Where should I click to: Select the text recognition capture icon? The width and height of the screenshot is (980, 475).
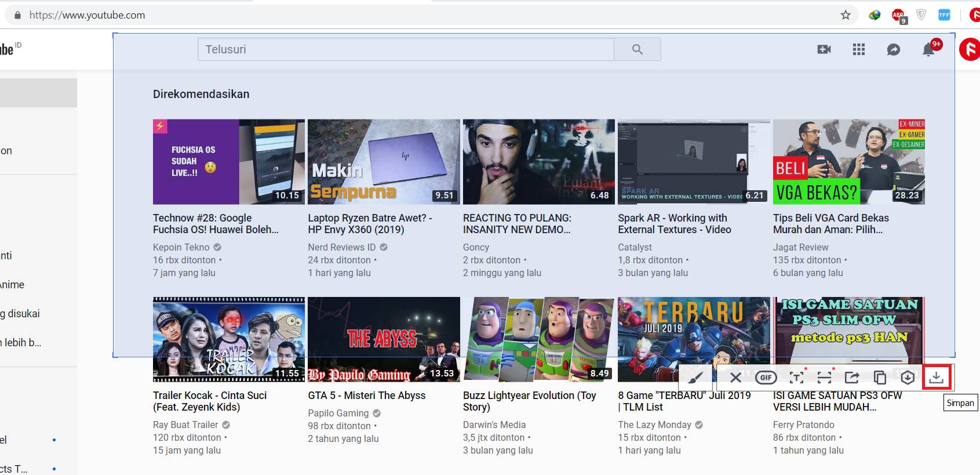pyautogui.click(x=796, y=378)
